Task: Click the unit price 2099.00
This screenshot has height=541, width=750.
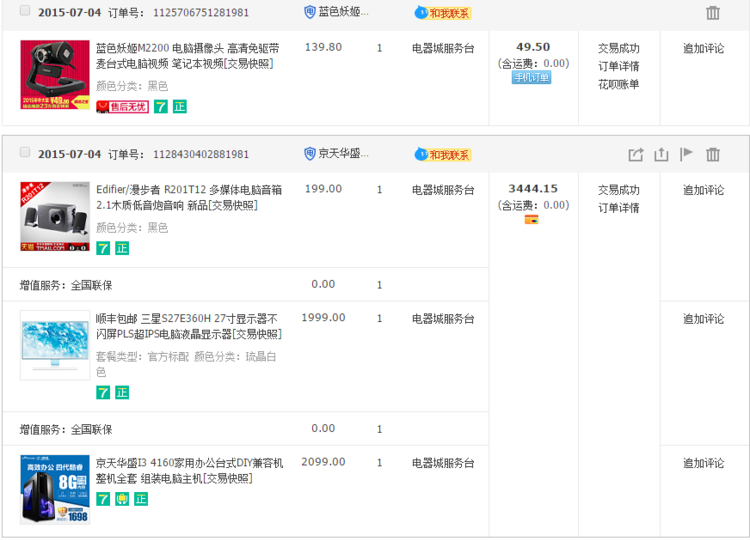Action: [323, 462]
